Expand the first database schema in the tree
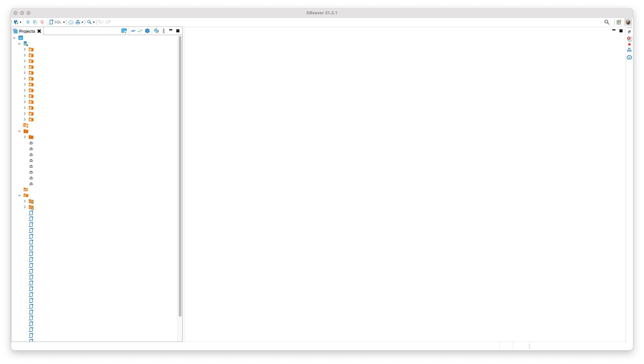 pos(25,49)
